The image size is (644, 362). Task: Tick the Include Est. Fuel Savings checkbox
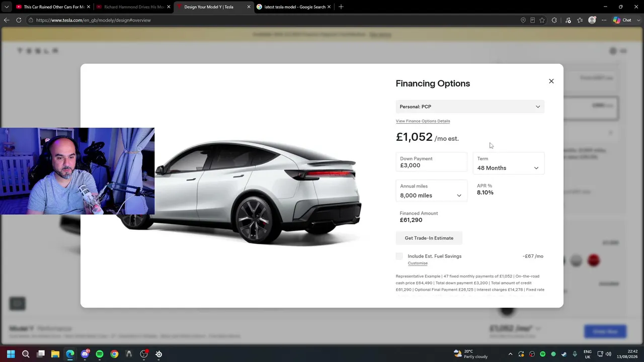399,256
